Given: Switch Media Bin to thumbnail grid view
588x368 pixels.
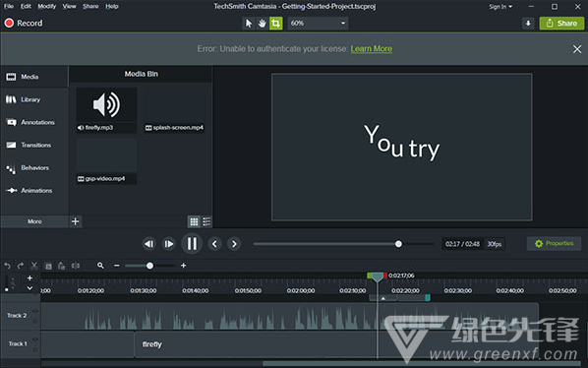Looking at the screenshot, I should tap(194, 221).
